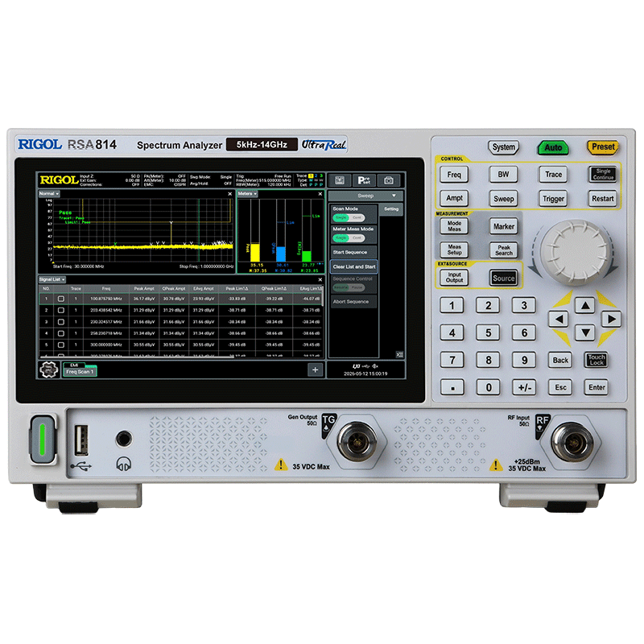Image resolution: width=644 pixels, height=644 pixels.
Task: Check signal row 300.000000 MHz checkbox
Action: pos(61,345)
